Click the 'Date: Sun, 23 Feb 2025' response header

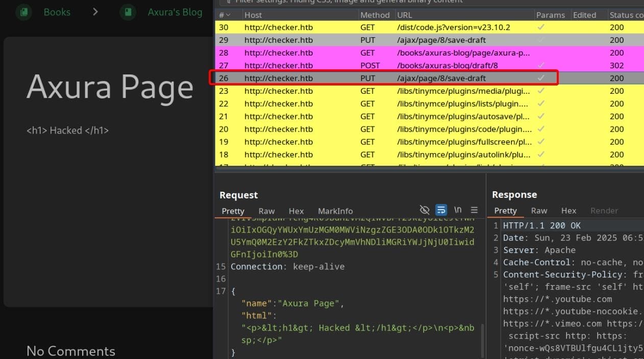pos(573,238)
